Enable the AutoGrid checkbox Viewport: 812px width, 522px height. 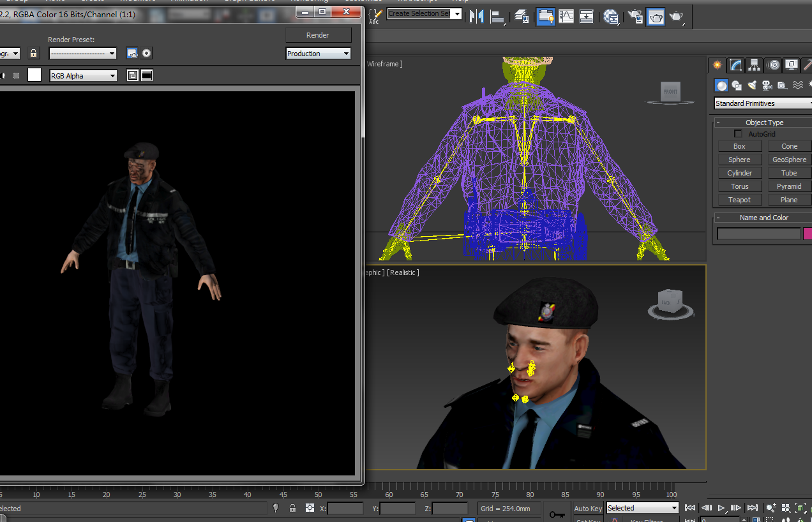coord(738,134)
